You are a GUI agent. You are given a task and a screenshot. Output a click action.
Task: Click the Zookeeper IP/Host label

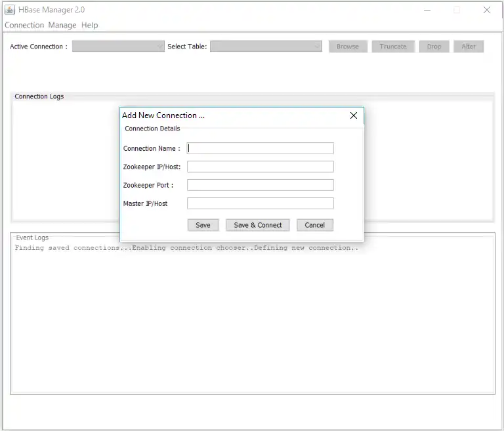tap(152, 167)
